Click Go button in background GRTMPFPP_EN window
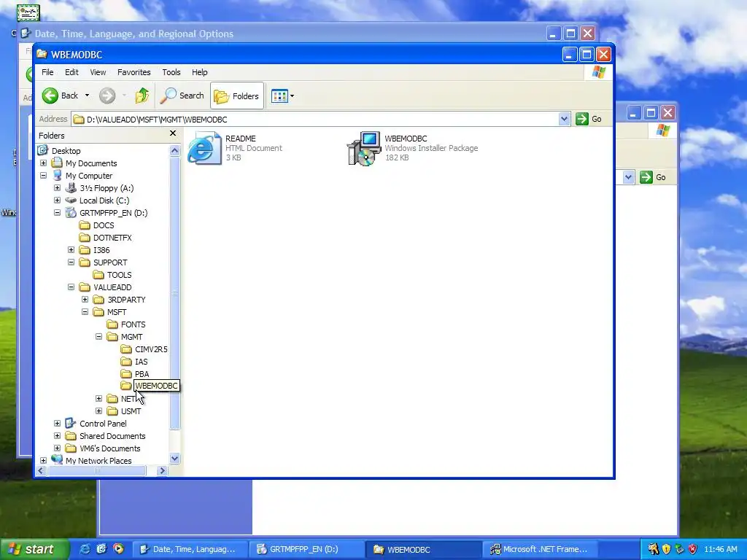The height and width of the screenshot is (560, 747). point(653,177)
